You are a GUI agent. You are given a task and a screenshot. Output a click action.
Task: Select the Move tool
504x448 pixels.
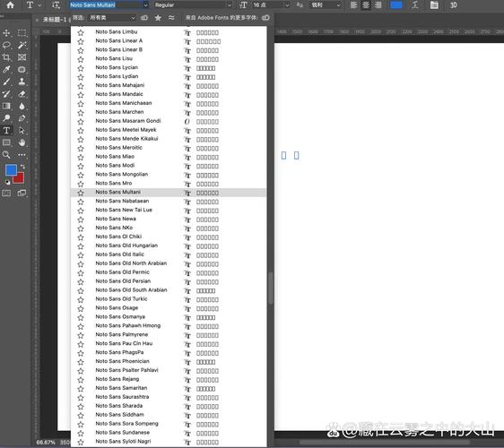click(x=6, y=33)
